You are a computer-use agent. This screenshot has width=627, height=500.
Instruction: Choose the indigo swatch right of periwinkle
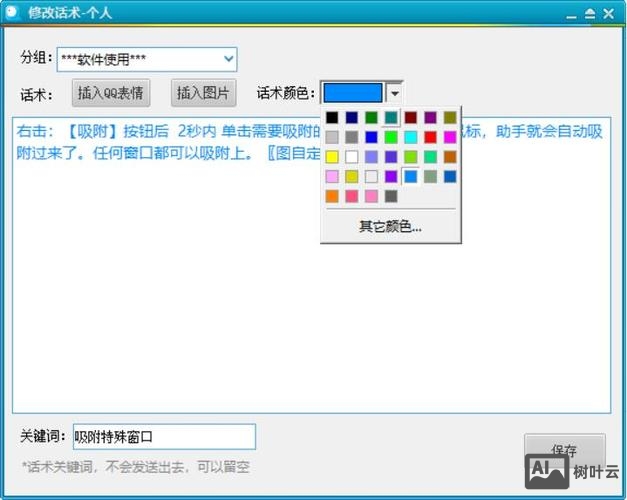391,157
